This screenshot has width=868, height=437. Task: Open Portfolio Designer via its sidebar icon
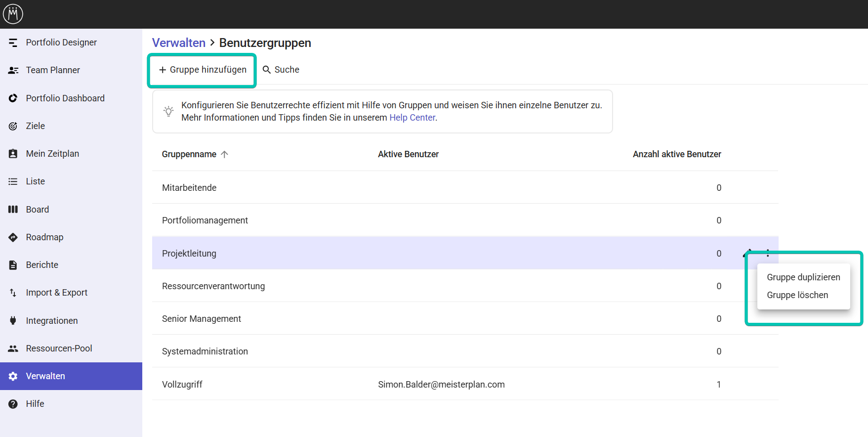click(x=13, y=43)
